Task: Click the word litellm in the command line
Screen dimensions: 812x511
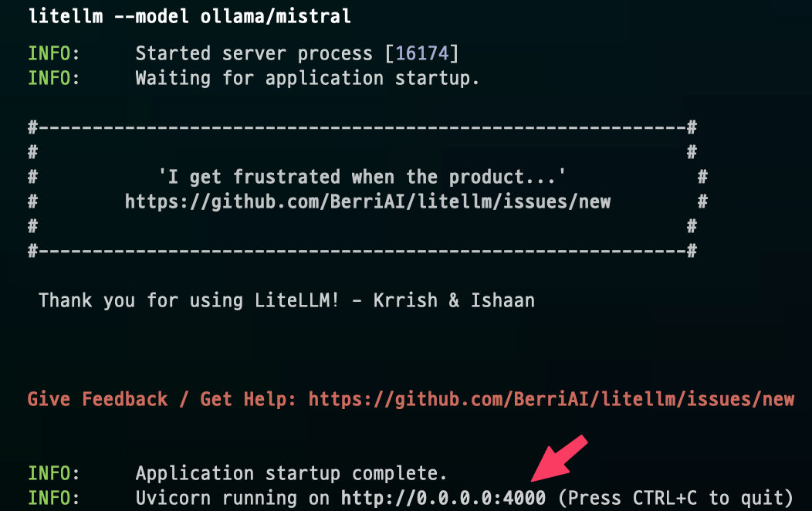Action: click(66, 17)
